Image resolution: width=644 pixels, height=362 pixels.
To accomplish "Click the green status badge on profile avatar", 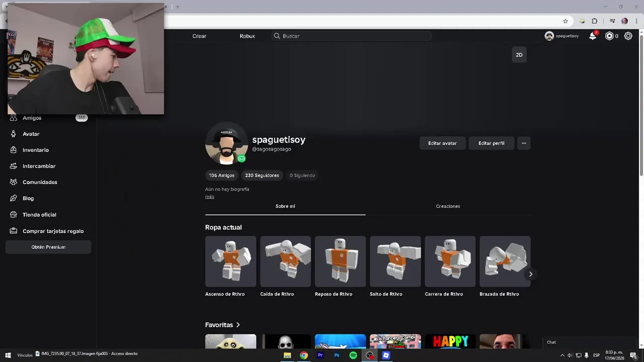I will (x=242, y=158).
